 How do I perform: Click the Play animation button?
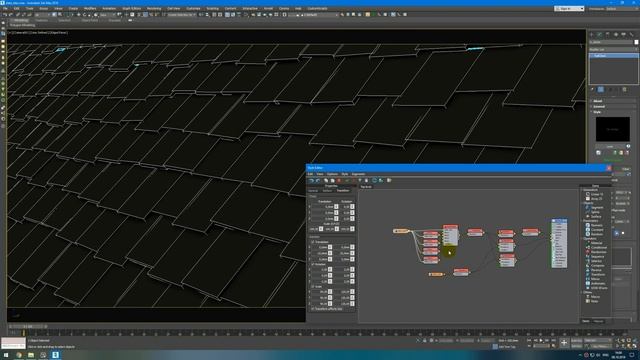tap(541, 340)
